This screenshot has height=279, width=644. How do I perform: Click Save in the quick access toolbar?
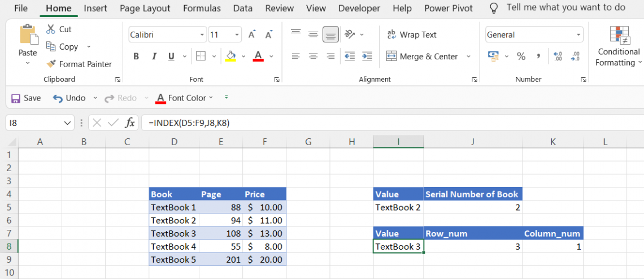click(26, 98)
